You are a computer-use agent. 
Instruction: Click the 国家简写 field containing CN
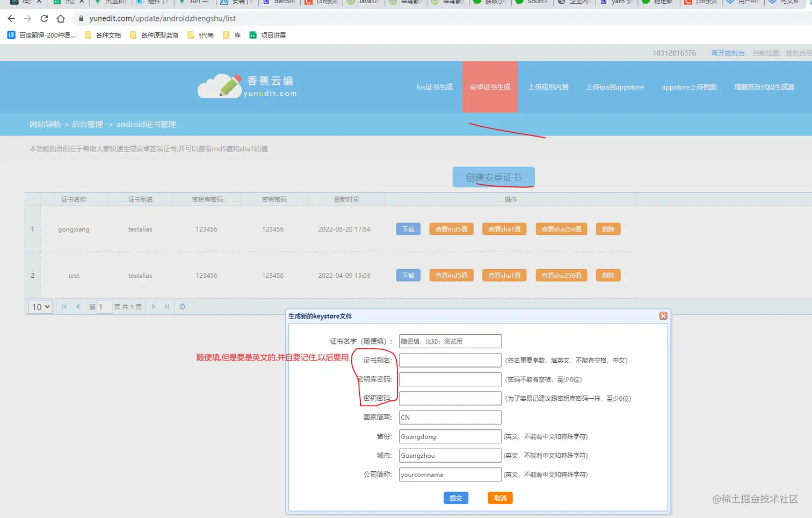(450, 418)
